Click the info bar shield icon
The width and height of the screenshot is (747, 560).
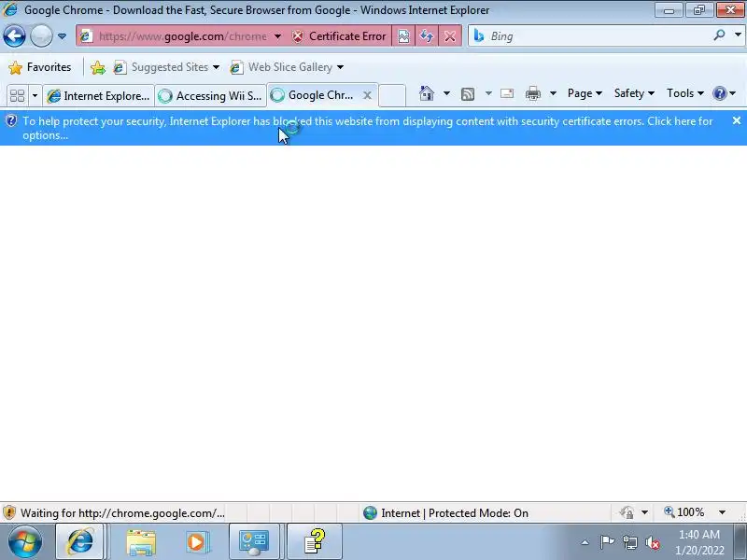pyautogui.click(x=10, y=121)
